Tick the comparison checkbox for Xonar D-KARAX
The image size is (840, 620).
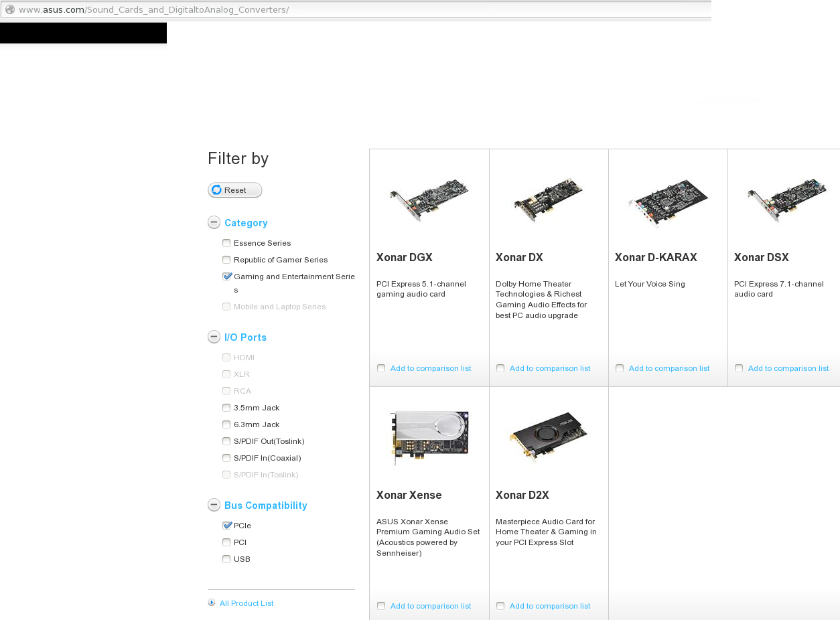pyautogui.click(x=620, y=368)
